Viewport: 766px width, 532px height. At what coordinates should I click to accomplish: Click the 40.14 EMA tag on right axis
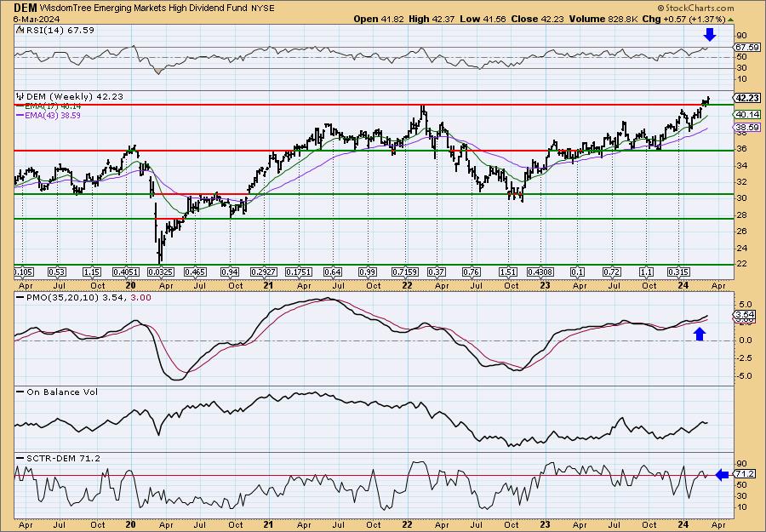(747, 114)
